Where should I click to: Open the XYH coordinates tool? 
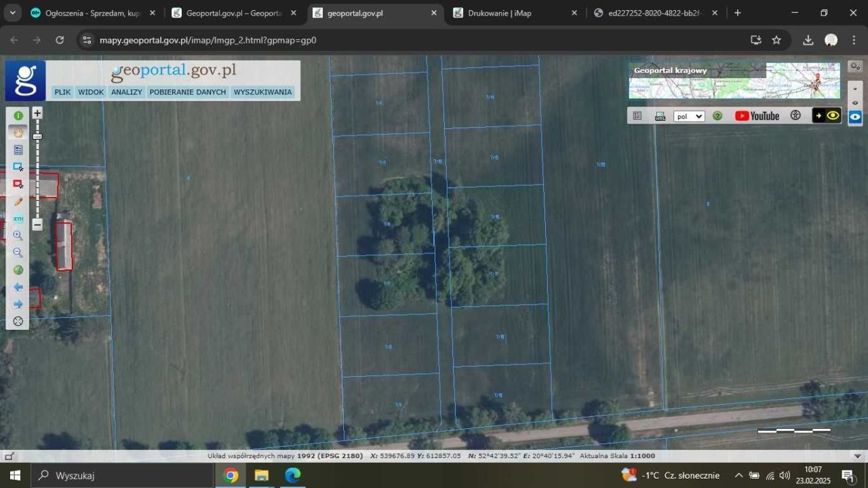point(18,219)
